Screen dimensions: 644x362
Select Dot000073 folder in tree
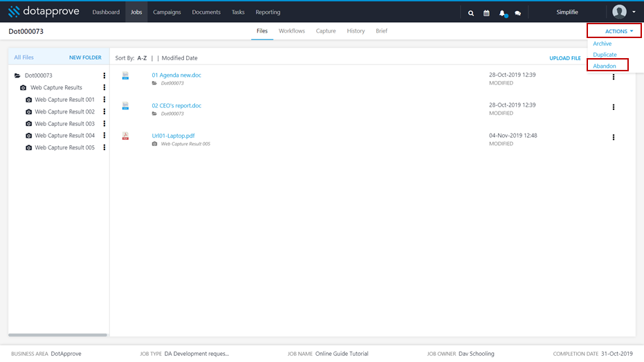pyautogui.click(x=39, y=75)
